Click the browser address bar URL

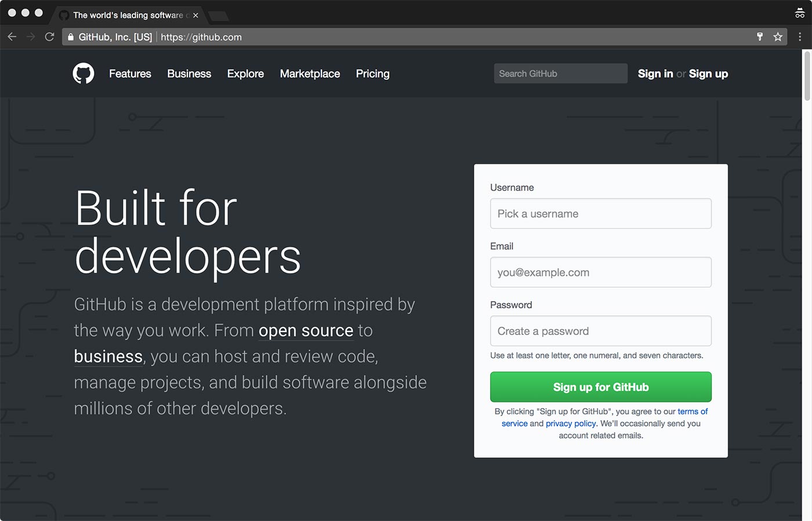[201, 37]
